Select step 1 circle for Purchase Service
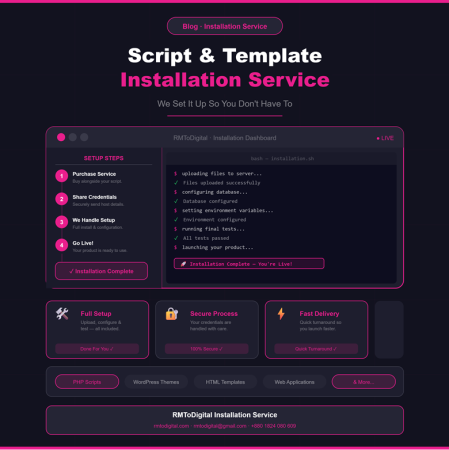This screenshot has height=450, width=449. (62, 176)
